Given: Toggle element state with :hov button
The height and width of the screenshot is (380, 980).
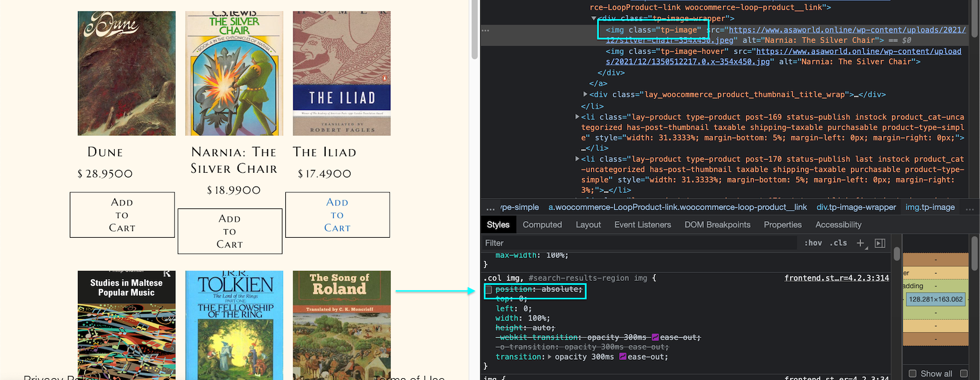Looking at the screenshot, I should pyautogui.click(x=813, y=243).
